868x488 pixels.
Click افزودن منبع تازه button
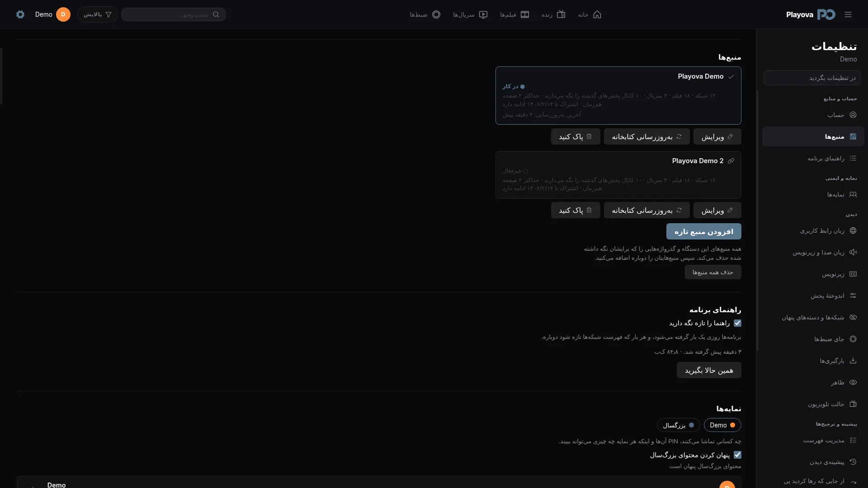tap(703, 231)
